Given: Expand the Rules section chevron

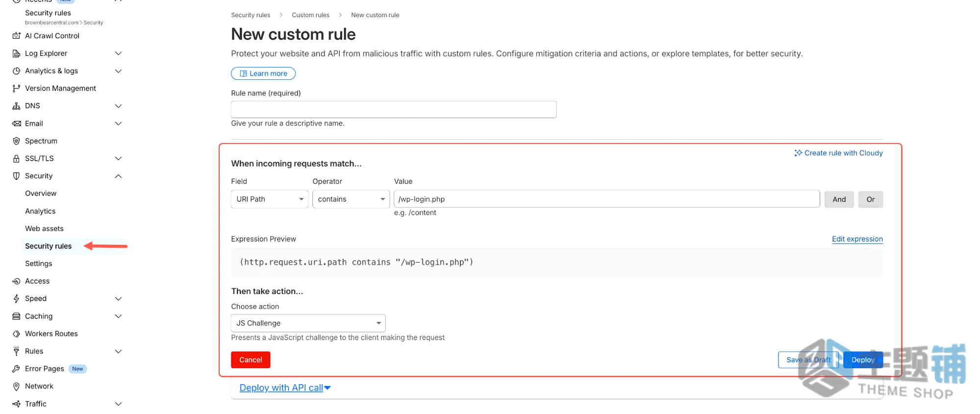Looking at the screenshot, I should click(x=118, y=351).
